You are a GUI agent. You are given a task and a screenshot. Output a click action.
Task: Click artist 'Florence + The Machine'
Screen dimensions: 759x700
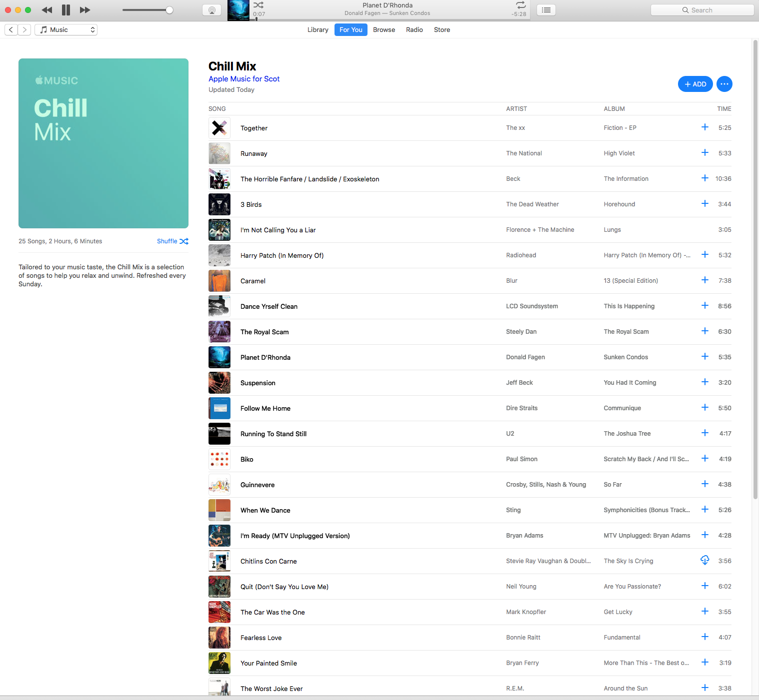(x=540, y=230)
